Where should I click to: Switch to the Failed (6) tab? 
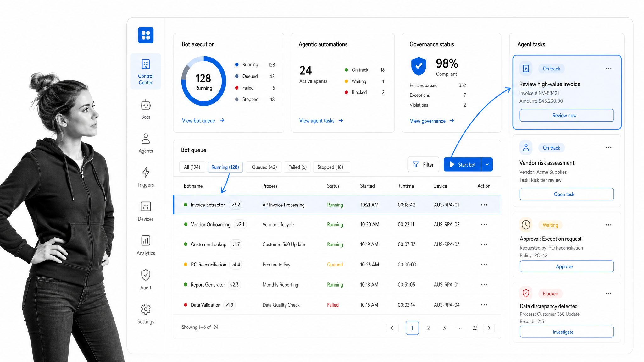click(x=297, y=167)
